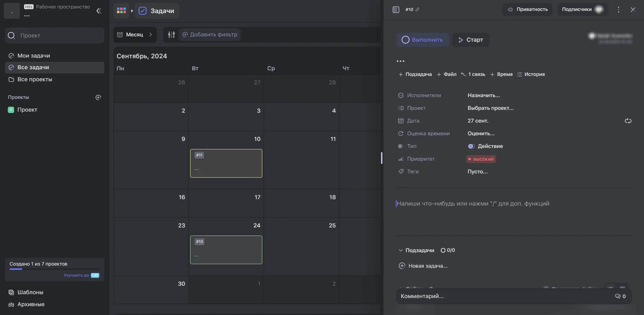644x315 pixels.
Task: Open the Месяц view dropdown
Action: pyautogui.click(x=135, y=35)
